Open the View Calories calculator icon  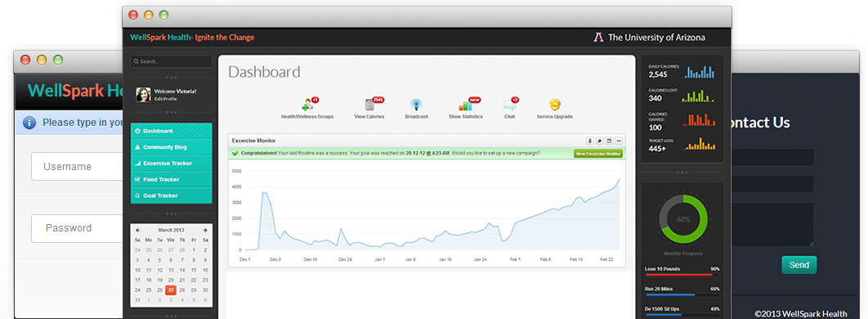pyautogui.click(x=369, y=104)
